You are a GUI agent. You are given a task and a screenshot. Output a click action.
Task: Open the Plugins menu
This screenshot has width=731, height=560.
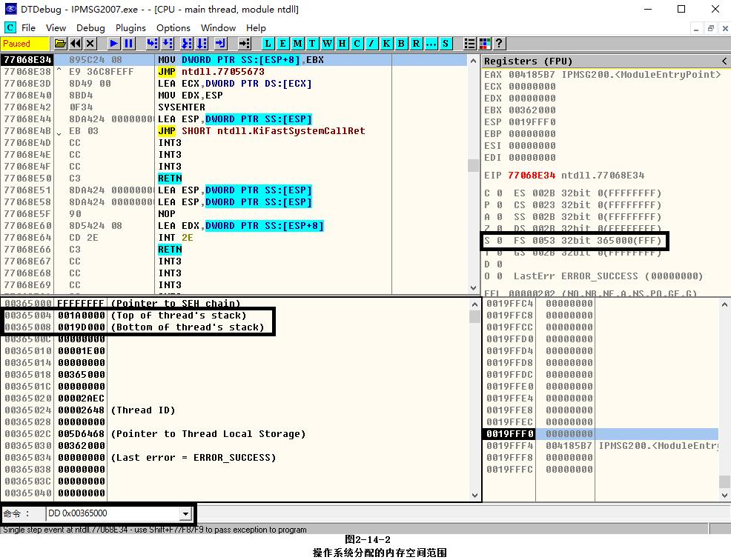(x=130, y=27)
